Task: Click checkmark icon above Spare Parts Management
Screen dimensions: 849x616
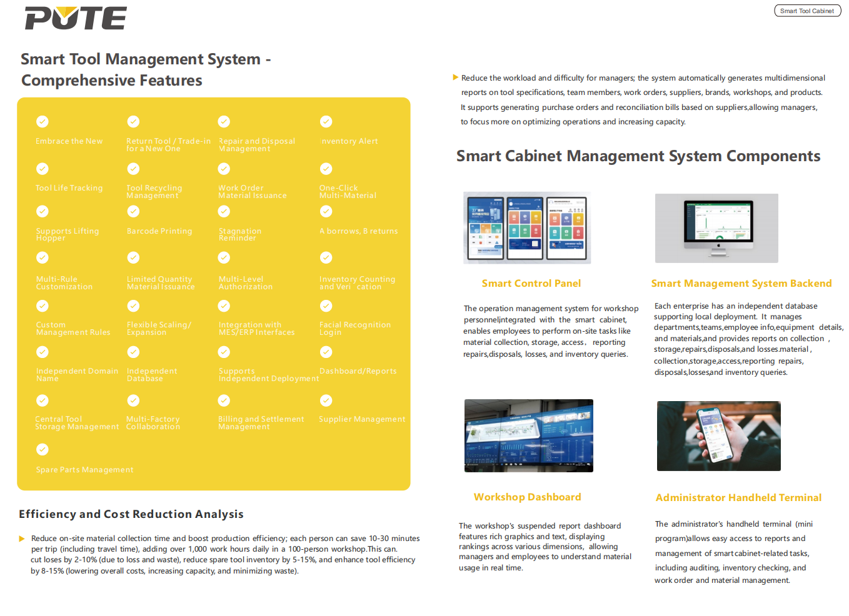Action: pyautogui.click(x=42, y=449)
